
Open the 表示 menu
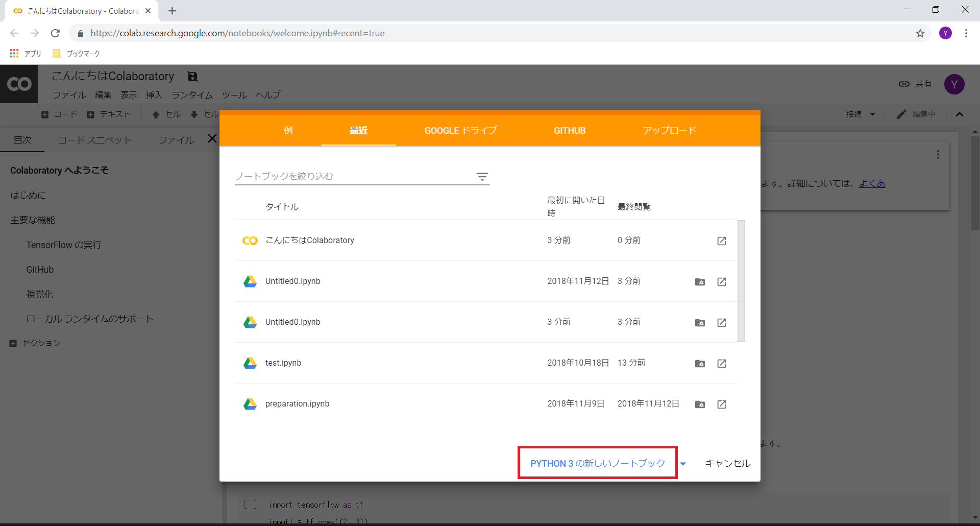click(x=129, y=95)
